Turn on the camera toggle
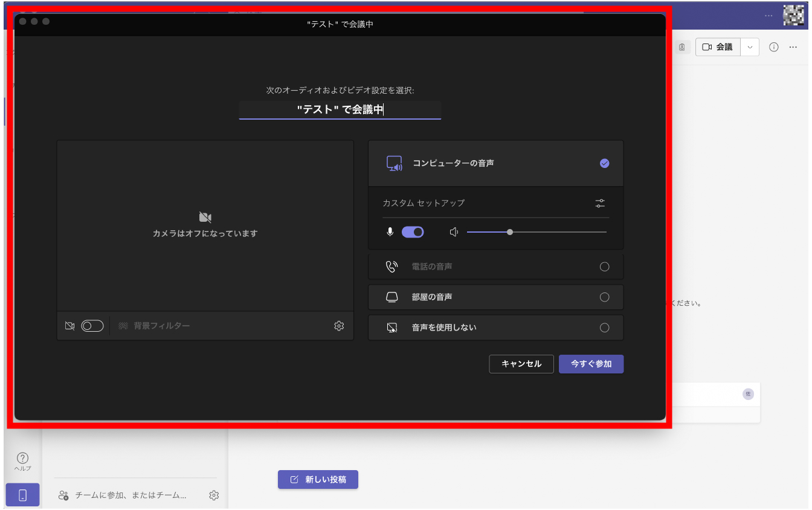 click(92, 326)
